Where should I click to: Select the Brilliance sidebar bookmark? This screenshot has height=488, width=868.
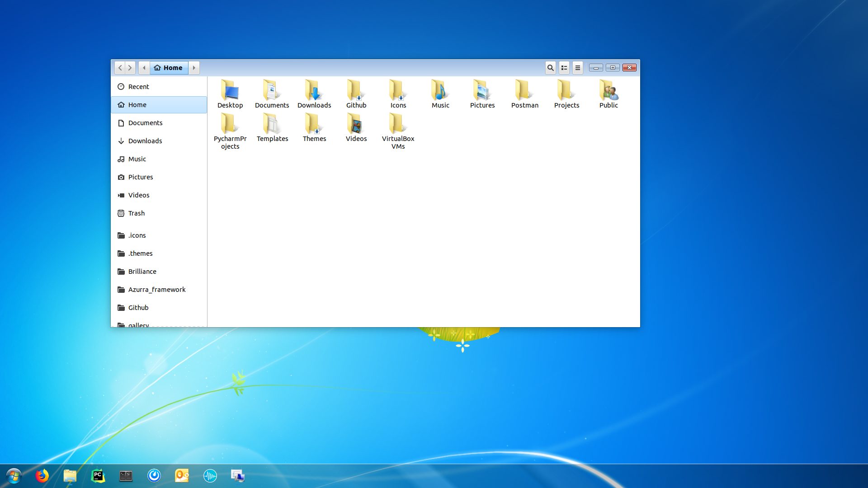coord(142,272)
